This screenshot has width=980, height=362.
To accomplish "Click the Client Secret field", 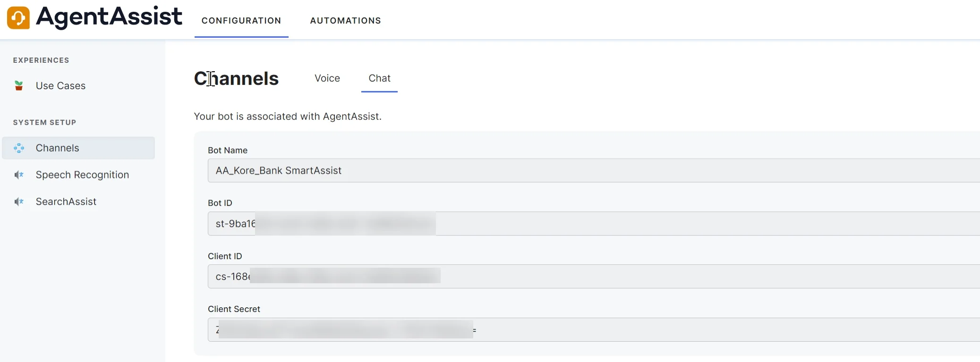I will point(594,330).
